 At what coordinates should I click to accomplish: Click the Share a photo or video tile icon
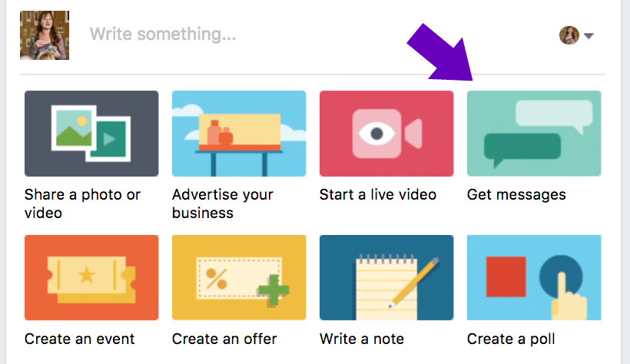91,134
